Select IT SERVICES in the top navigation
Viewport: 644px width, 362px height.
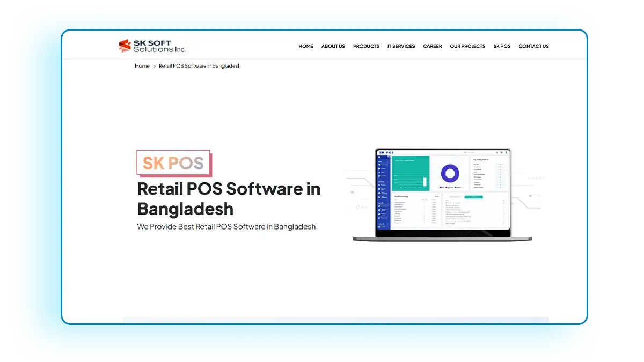pos(401,46)
